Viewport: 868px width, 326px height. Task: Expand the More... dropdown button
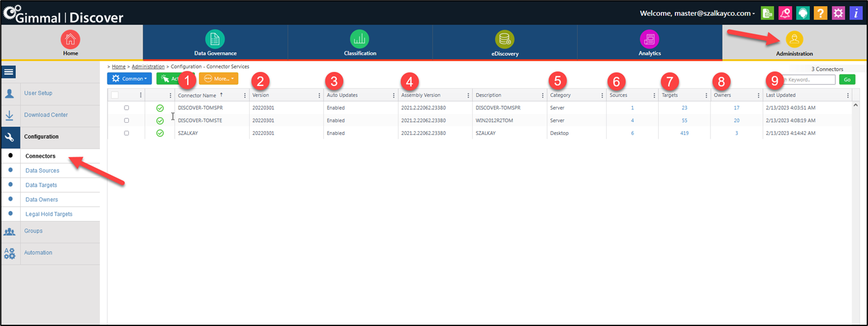[218, 79]
